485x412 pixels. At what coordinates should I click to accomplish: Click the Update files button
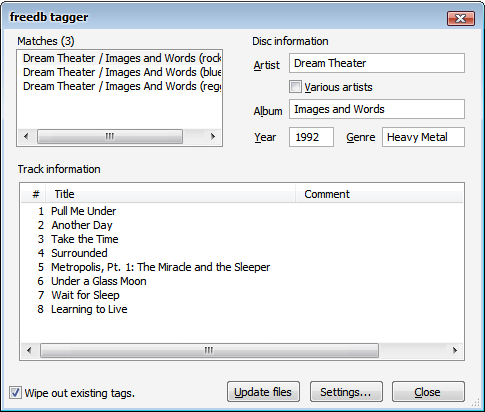(263, 392)
